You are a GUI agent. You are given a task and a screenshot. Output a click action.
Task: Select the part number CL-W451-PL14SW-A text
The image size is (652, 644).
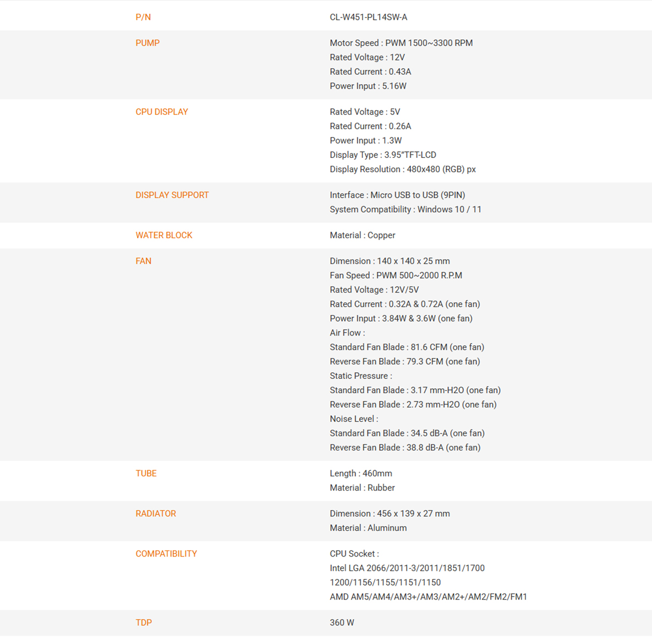[368, 17]
